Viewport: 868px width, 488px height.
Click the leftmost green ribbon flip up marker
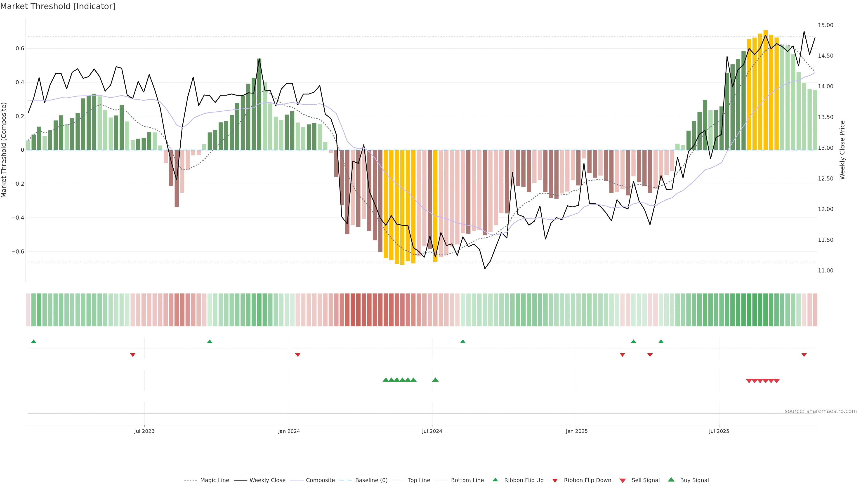point(34,342)
